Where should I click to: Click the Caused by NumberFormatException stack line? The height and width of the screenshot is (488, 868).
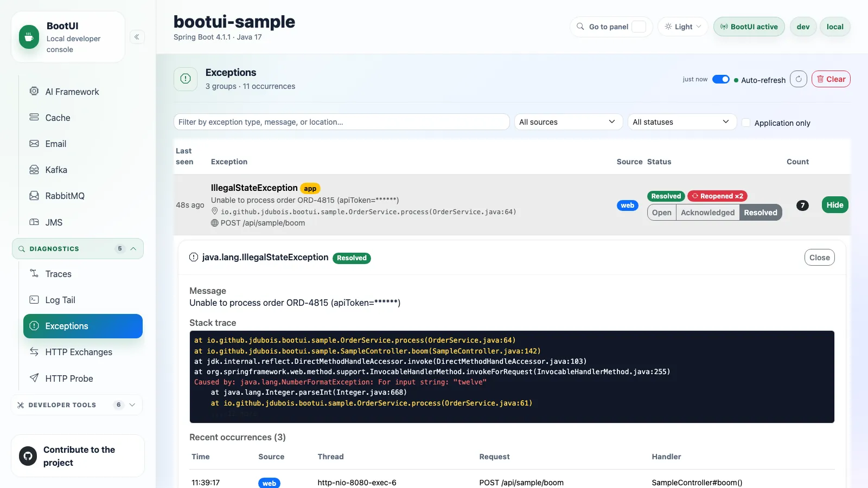(340, 382)
